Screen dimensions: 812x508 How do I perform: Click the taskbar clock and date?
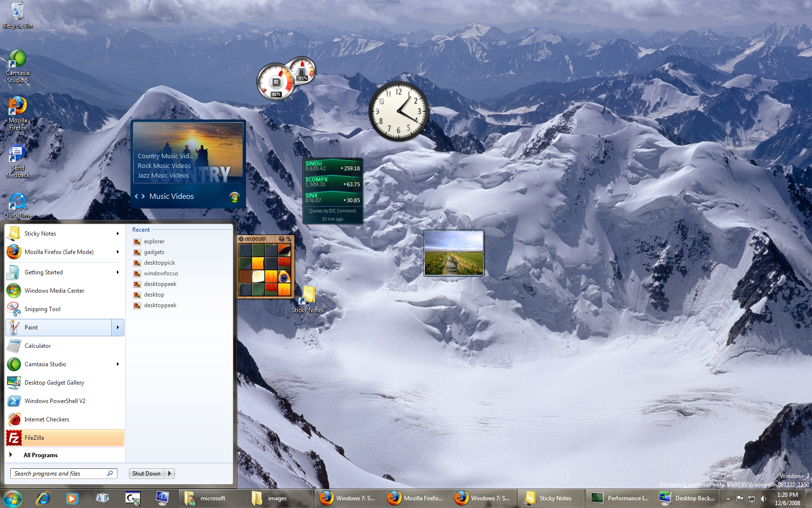pos(787,499)
